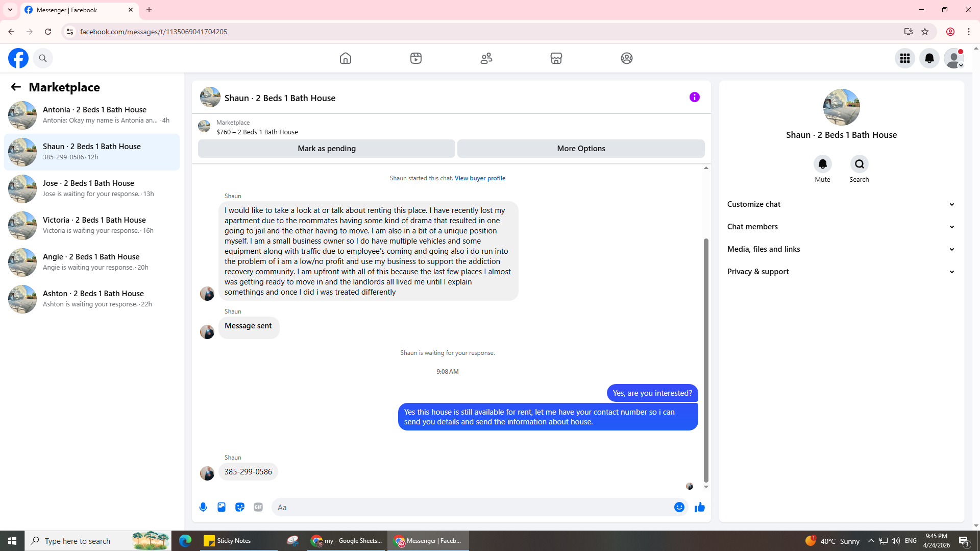The width and height of the screenshot is (980, 551).
Task: Open the notifications bell in top bar
Action: pyautogui.click(x=929, y=58)
